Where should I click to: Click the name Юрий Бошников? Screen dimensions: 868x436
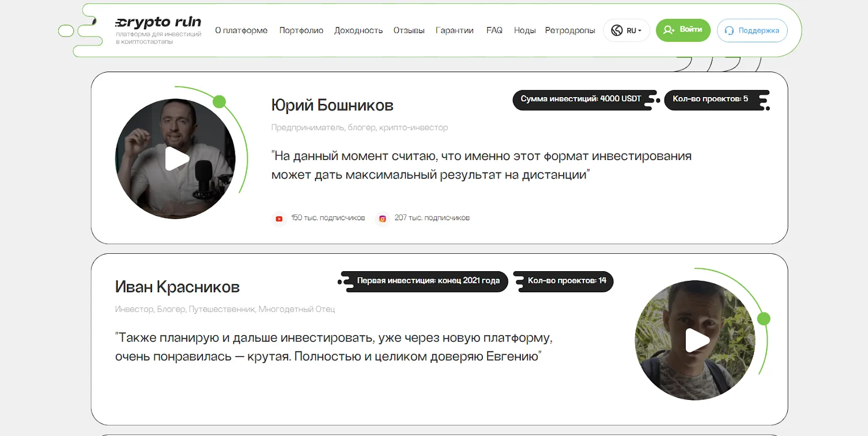click(x=332, y=105)
